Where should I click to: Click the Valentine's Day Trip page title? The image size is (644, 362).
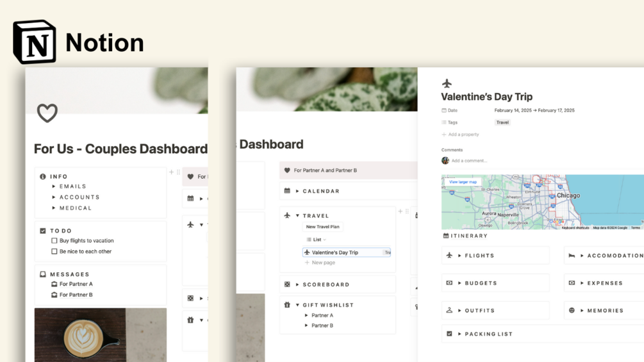point(487,97)
